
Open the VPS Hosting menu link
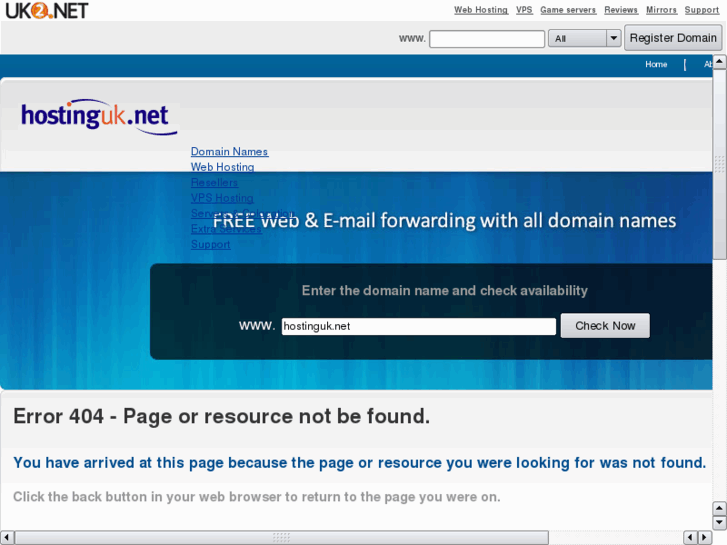pyautogui.click(x=222, y=198)
